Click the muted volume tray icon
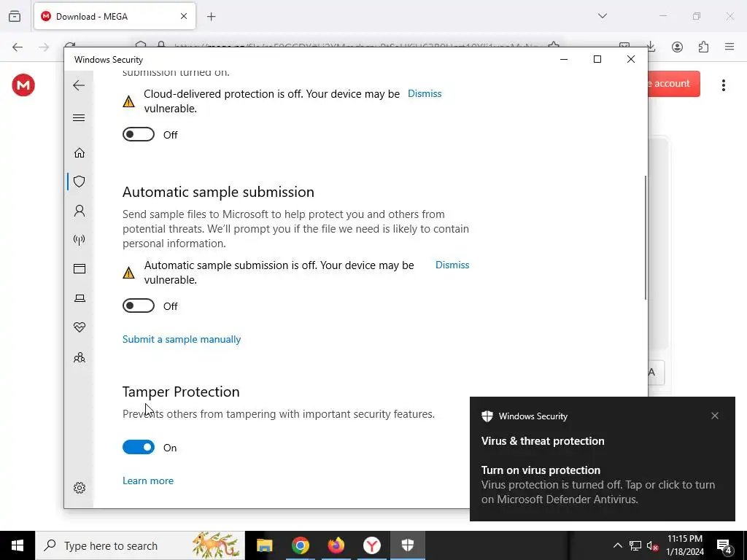Screen dimensions: 747x560 [x=652, y=545]
